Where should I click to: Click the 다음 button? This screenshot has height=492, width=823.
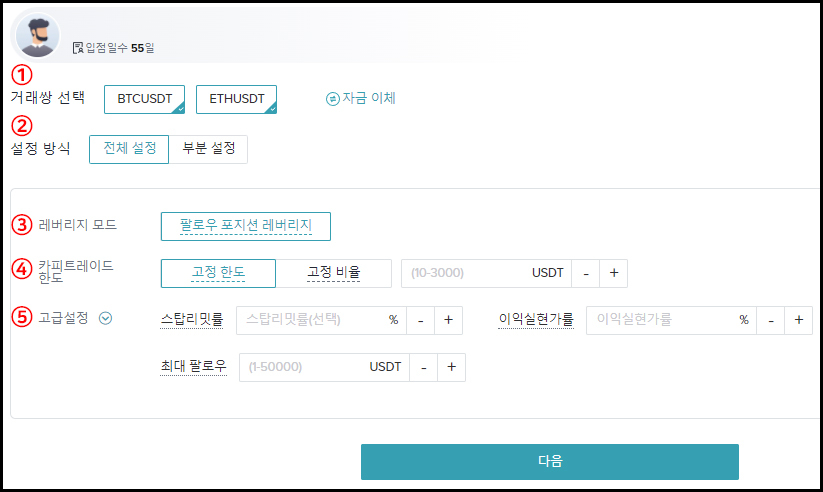click(550, 462)
